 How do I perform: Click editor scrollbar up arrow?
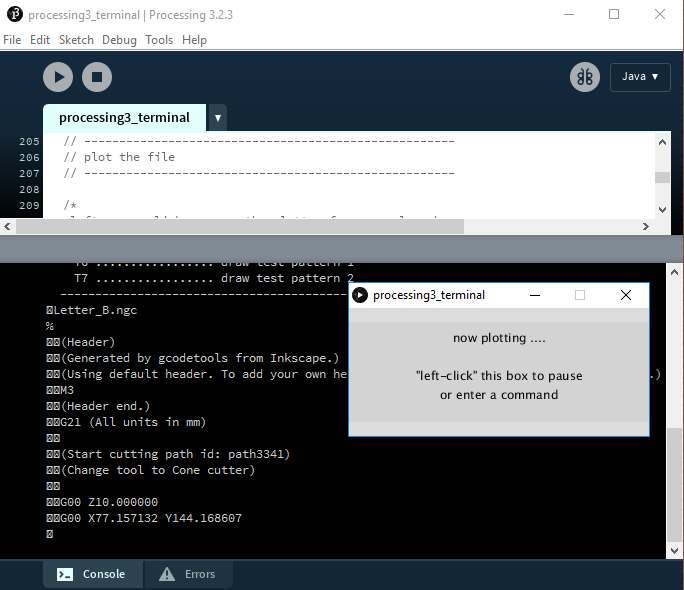662,142
